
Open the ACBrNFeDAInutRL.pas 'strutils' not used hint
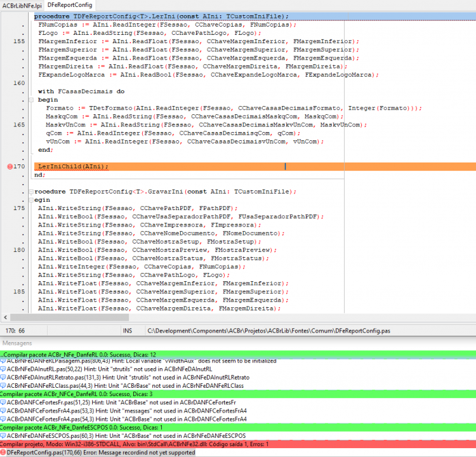click(x=109, y=369)
